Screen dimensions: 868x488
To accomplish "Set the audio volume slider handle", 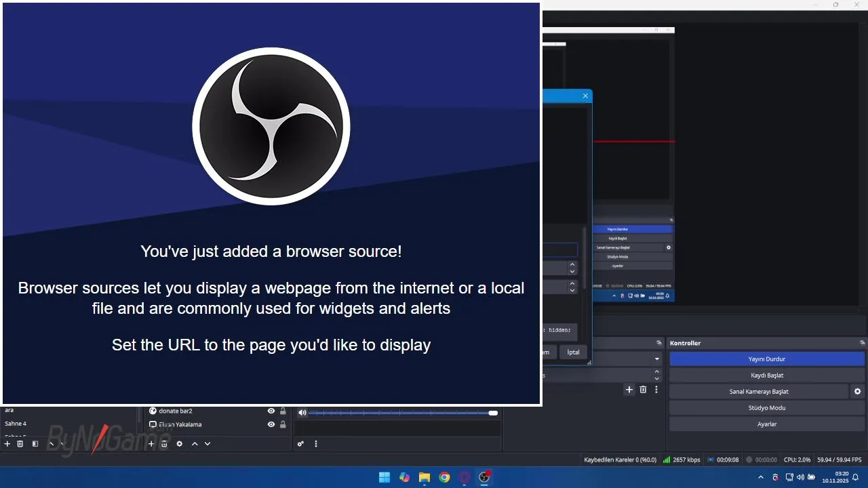I will click(x=493, y=413).
